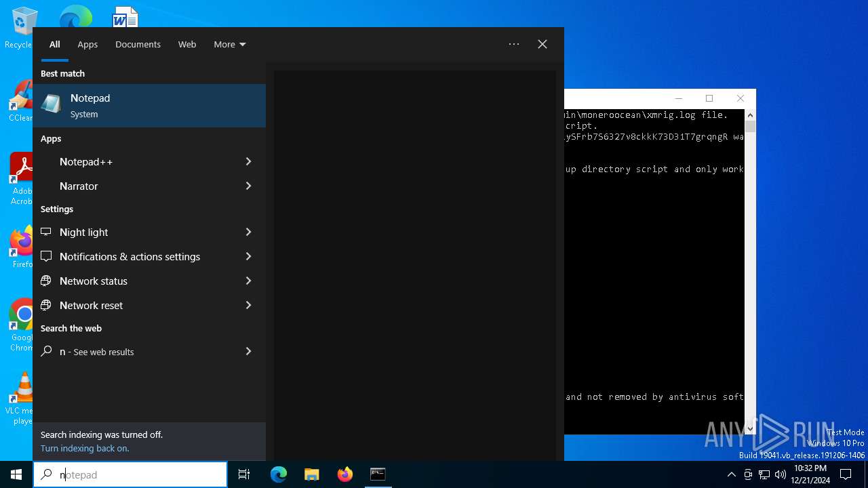The height and width of the screenshot is (488, 868).
Task: Close the search panel with X
Action: point(542,44)
